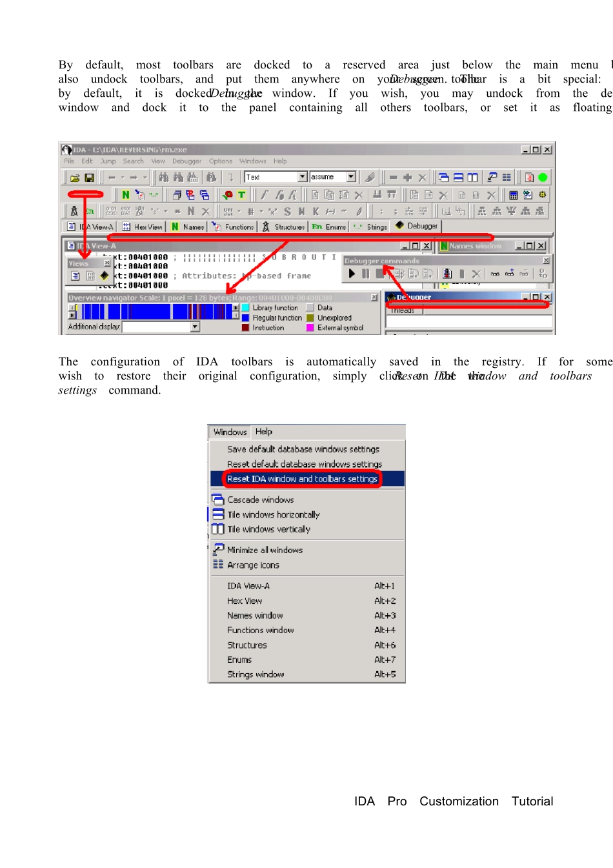Select Reset IDA window and toolbars settings
This screenshot has width=613, height=868.
307,479
